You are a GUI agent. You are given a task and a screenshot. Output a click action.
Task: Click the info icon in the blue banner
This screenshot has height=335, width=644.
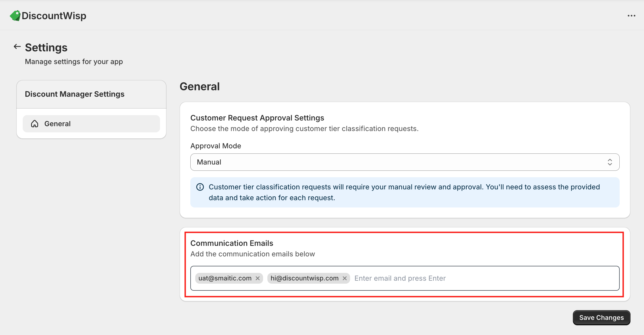(x=200, y=187)
